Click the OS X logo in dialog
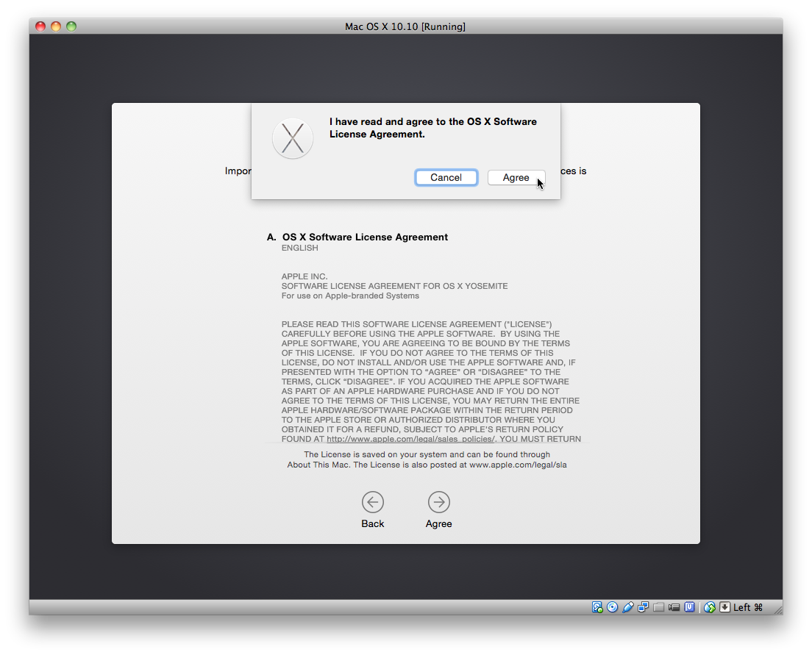 pyautogui.click(x=293, y=138)
